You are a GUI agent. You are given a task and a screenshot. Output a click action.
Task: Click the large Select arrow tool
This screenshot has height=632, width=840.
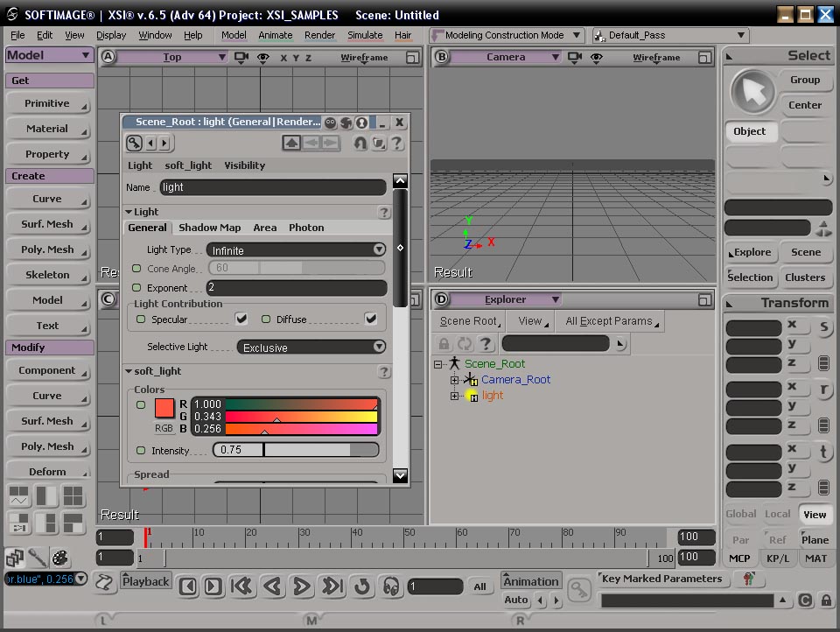tap(752, 92)
